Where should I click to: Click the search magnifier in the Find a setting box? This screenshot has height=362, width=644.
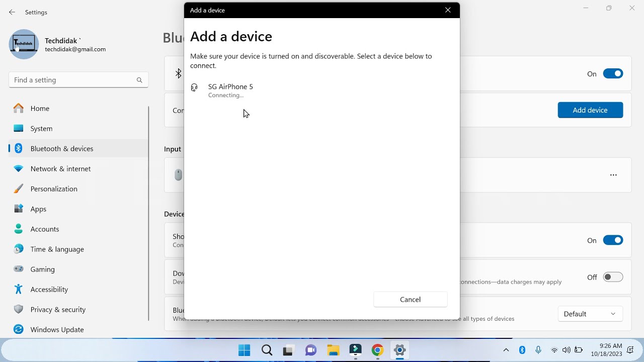139,80
